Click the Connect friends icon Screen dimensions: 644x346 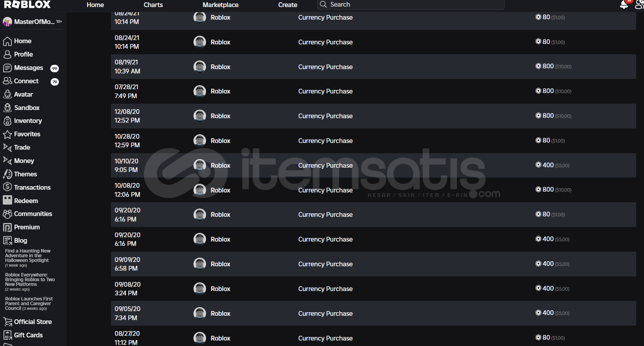(7, 81)
